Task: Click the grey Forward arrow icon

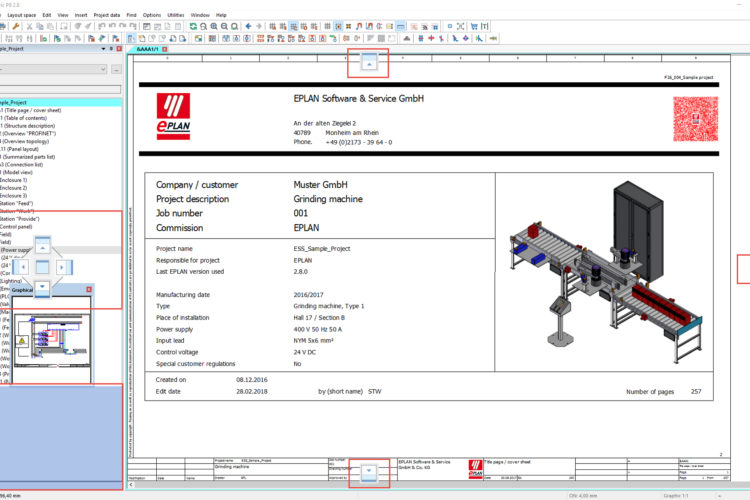Action: click(x=259, y=26)
